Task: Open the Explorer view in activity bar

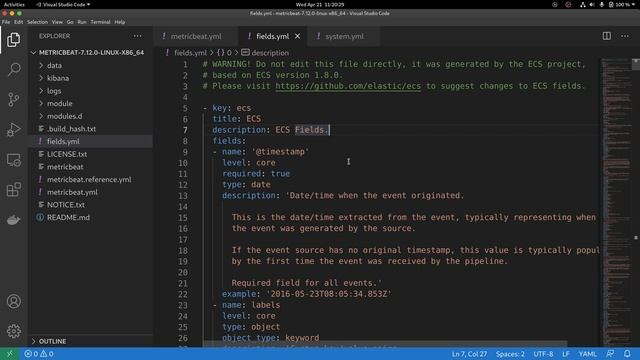Action: tap(13, 40)
